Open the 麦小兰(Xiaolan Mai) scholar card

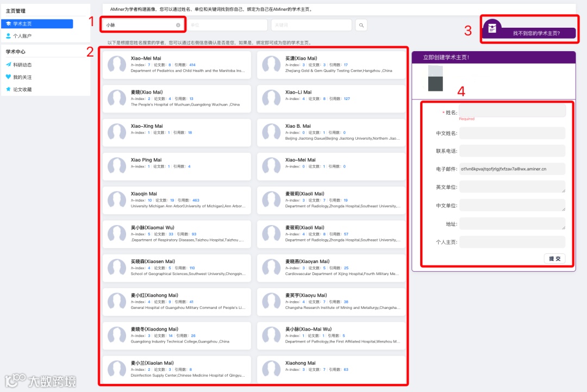177,369
